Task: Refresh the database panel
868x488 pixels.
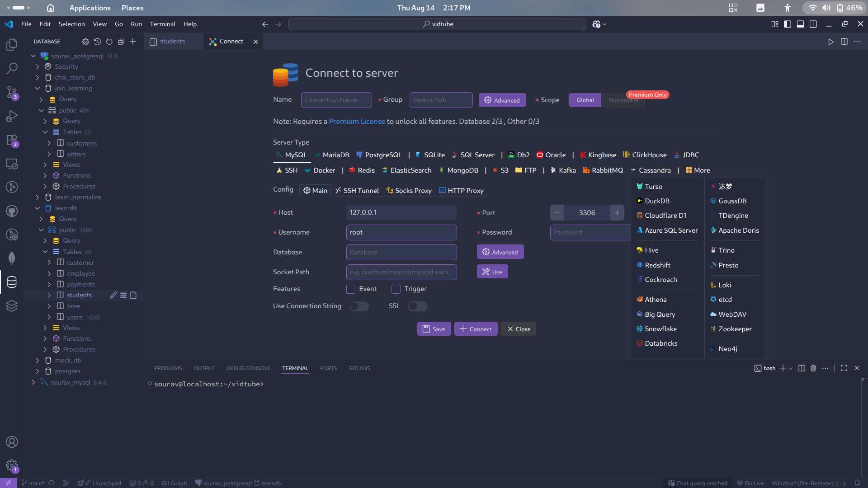Action: [109, 42]
